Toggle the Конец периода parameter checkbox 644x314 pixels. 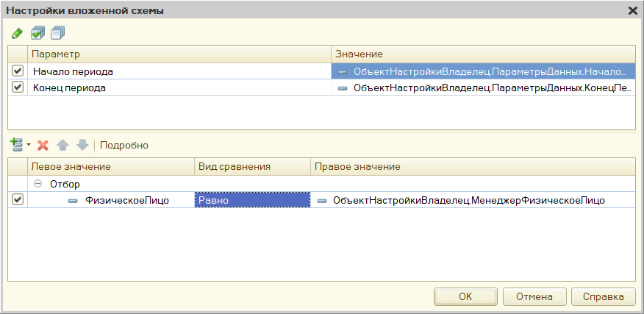pyautogui.click(x=18, y=88)
